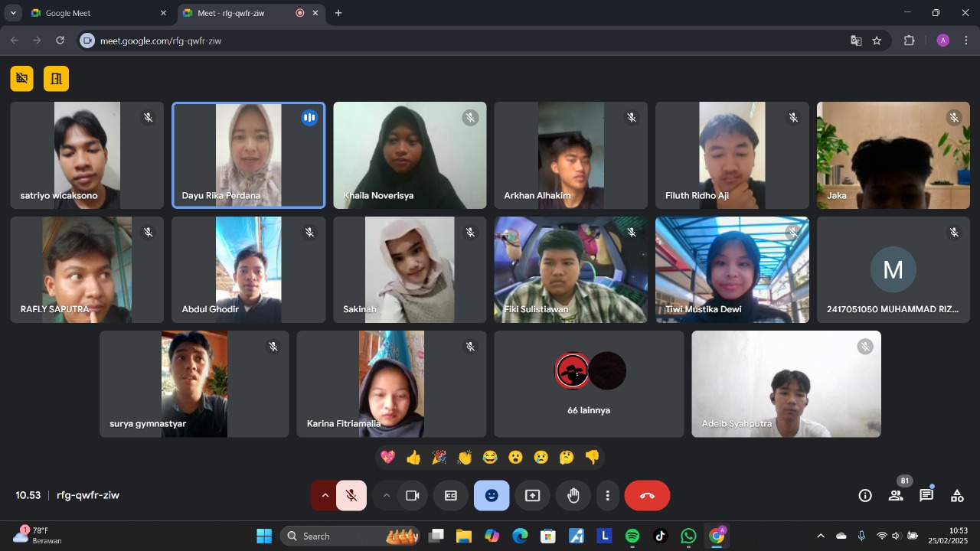Send the thumbs up emoji reaction
Screen dimensions: 980x551
click(413, 458)
